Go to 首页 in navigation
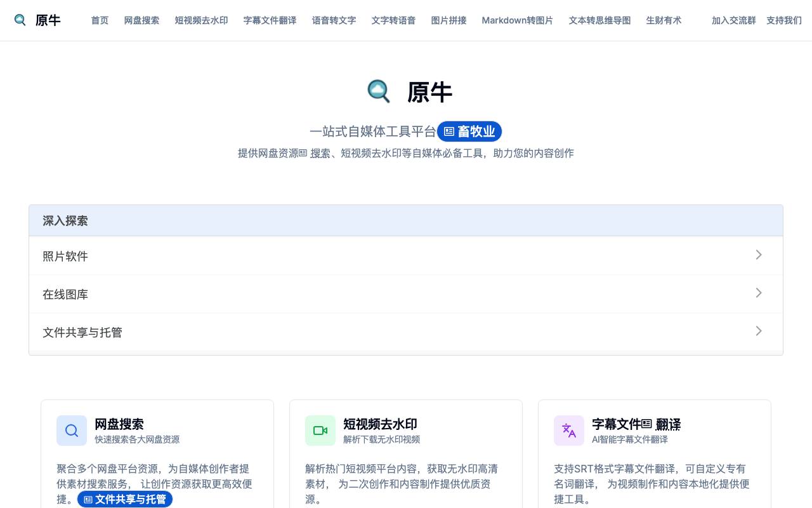This screenshot has width=812, height=508. pyautogui.click(x=100, y=20)
